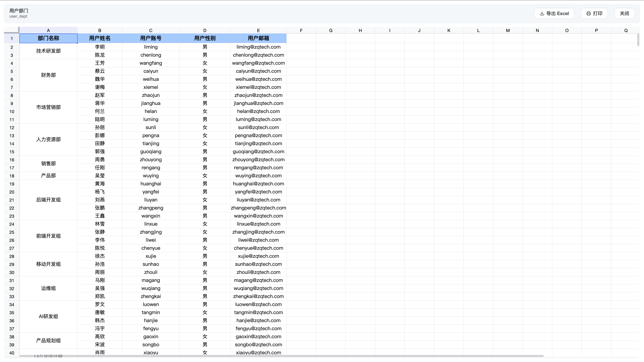This screenshot has height=362, width=644.
Task: Click the cell containing liming@zqtech.com
Action: tap(258, 47)
